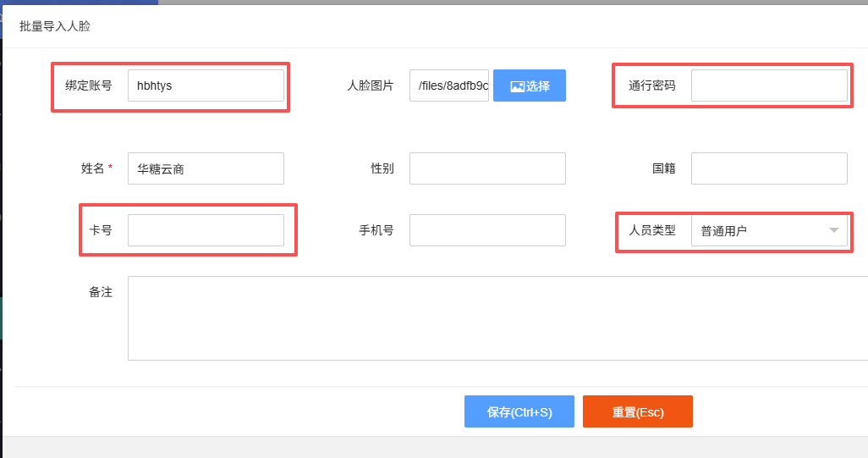Focus the 通行密码 input field

click(x=769, y=86)
